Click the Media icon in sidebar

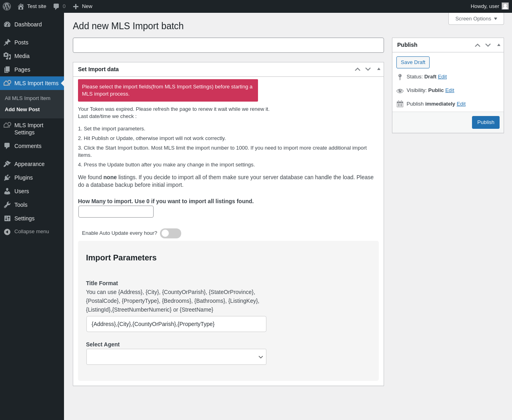click(x=7, y=56)
